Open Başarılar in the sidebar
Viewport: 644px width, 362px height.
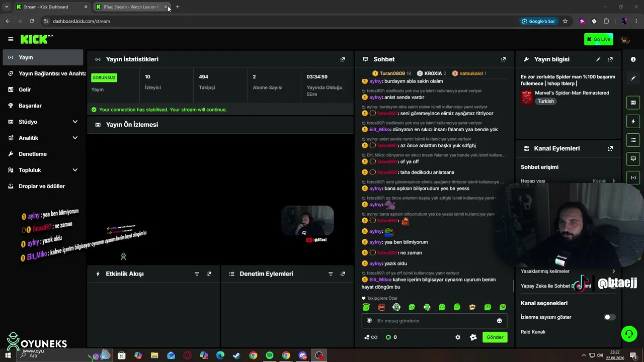pyautogui.click(x=43, y=106)
